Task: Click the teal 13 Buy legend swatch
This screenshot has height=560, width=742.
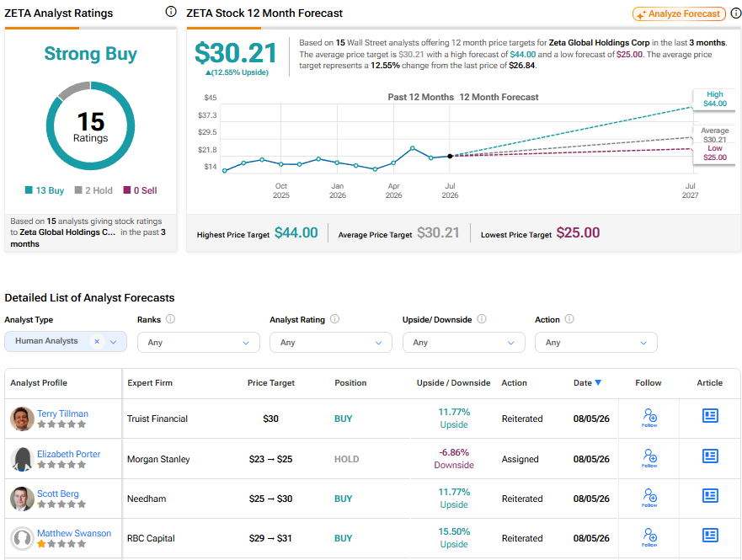Action: (29, 190)
